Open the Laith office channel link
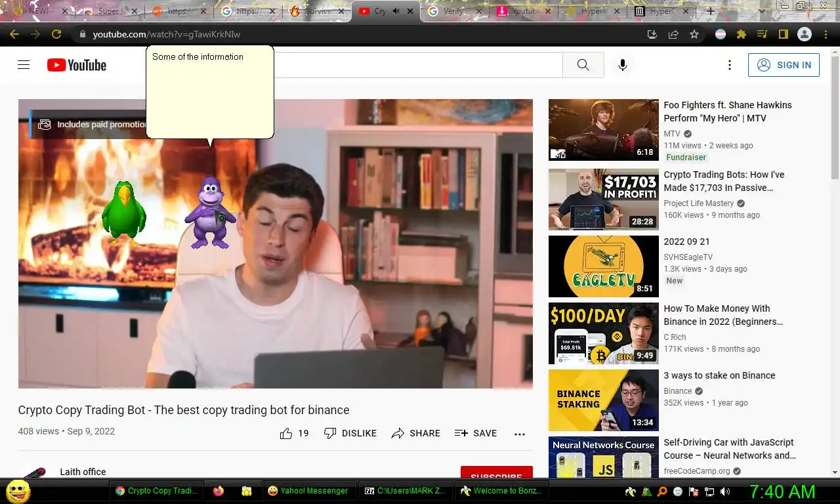840x504 pixels. coord(83,472)
